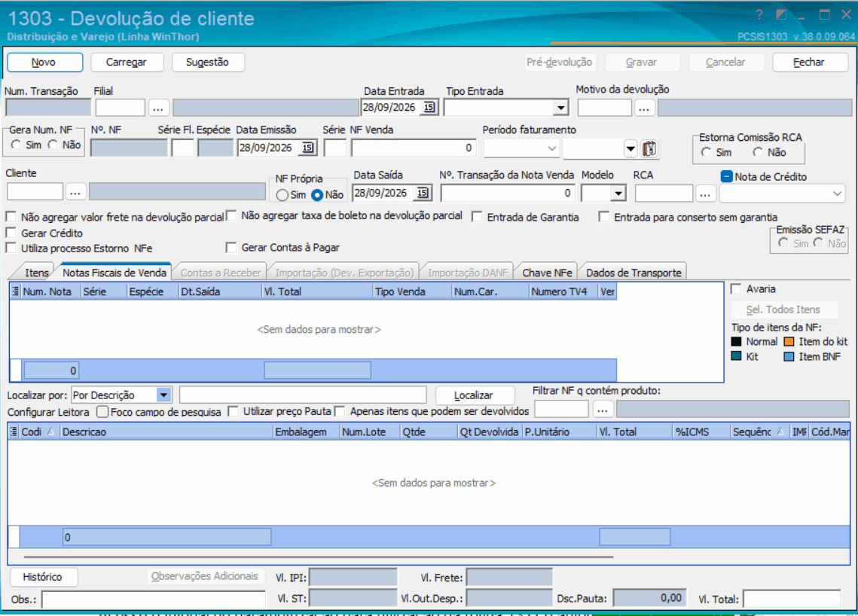858x616 pixels.
Task: Open the Motivo da devolução lookup button
Action: [644, 108]
